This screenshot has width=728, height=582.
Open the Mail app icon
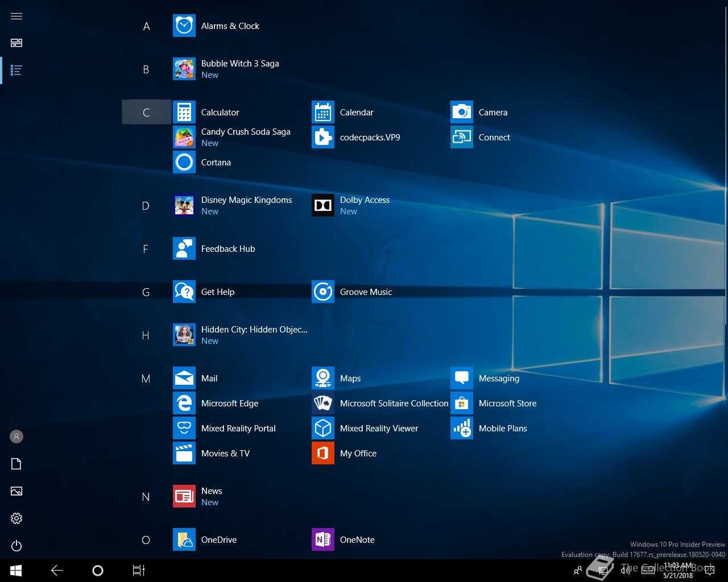[184, 379]
